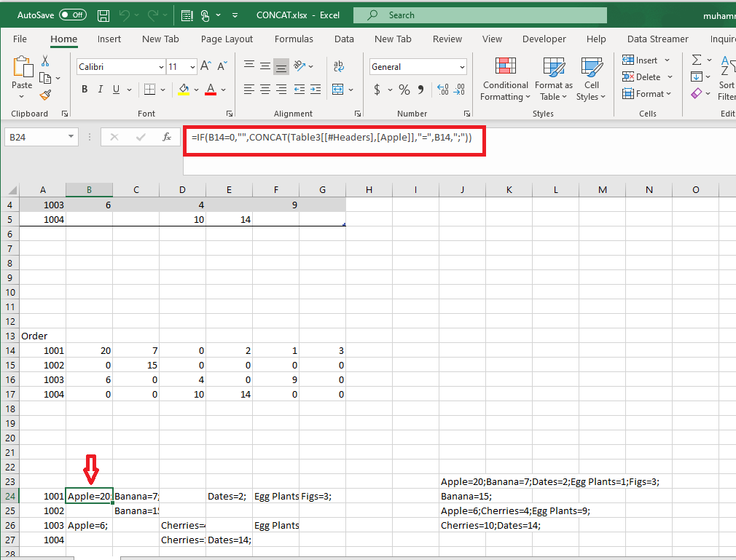Screen dimensions: 736x560
Task: Click the Cut scissors icon
Action: click(x=45, y=61)
